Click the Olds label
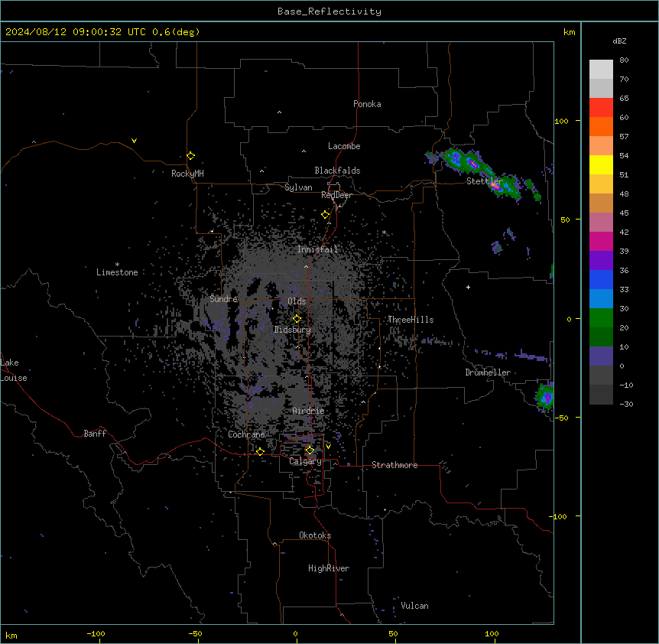This screenshot has width=659, height=644. click(297, 301)
